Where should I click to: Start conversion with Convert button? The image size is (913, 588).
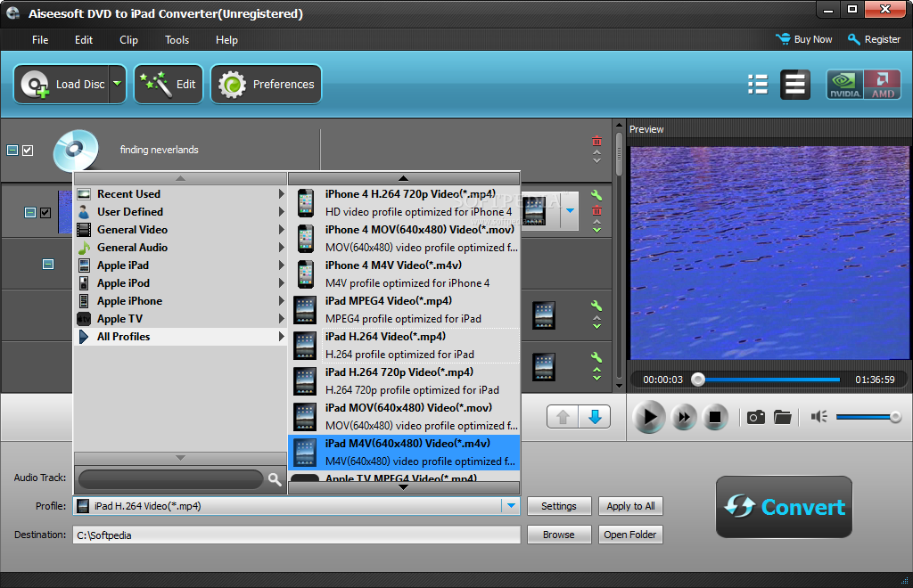(x=784, y=507)
